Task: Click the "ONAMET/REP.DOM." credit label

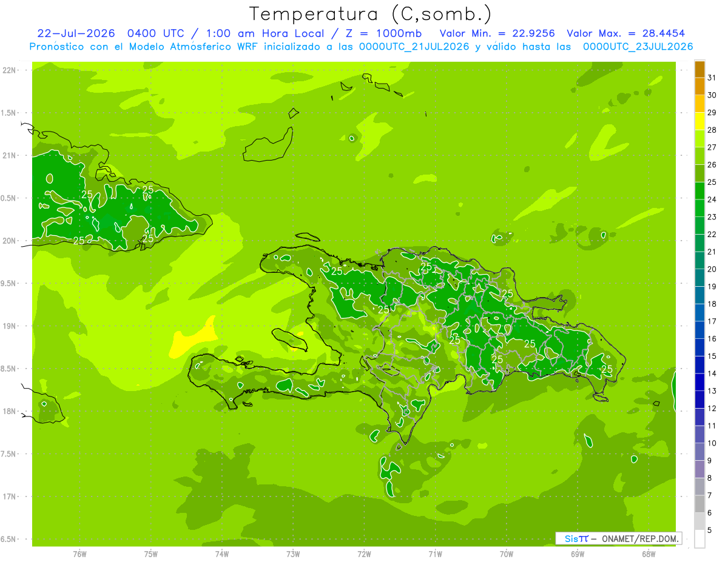Action: click(640, 538)
